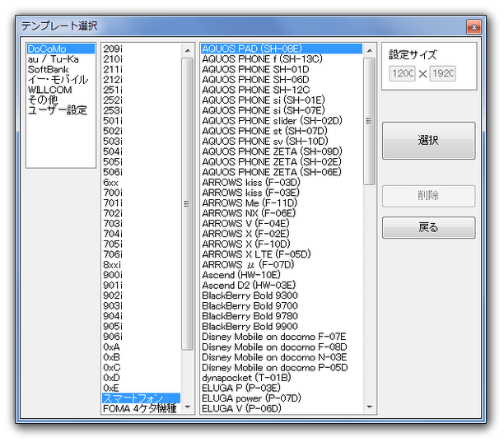The height and width of the screenshot is (442, 504).
Task: Select ARROWS X LTE (F-05D)
Action: pyautogui.click(x=282, y=254)
